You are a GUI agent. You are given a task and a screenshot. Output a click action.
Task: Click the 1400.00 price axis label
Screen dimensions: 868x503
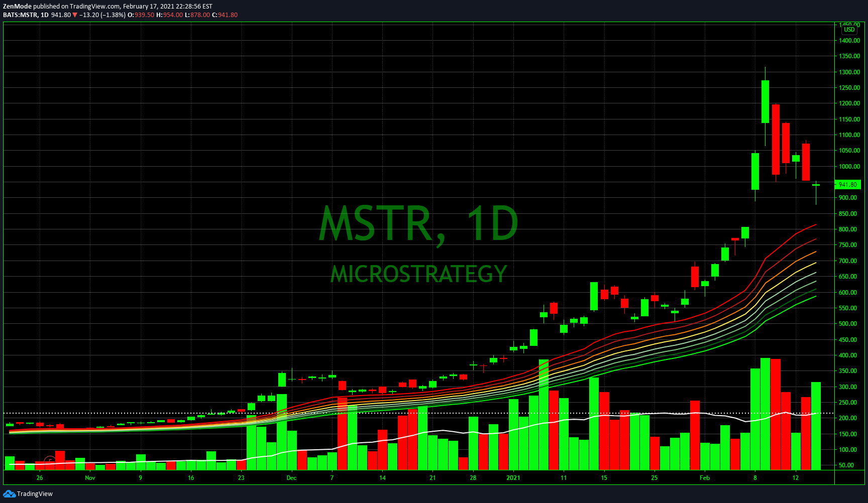pyautogui.click(x=849, y=41)
